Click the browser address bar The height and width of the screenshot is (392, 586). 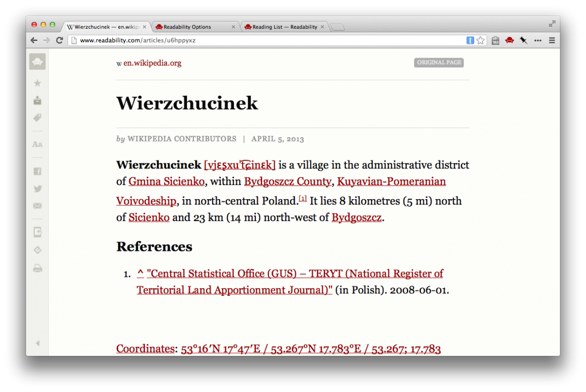[x=269, y=41]
